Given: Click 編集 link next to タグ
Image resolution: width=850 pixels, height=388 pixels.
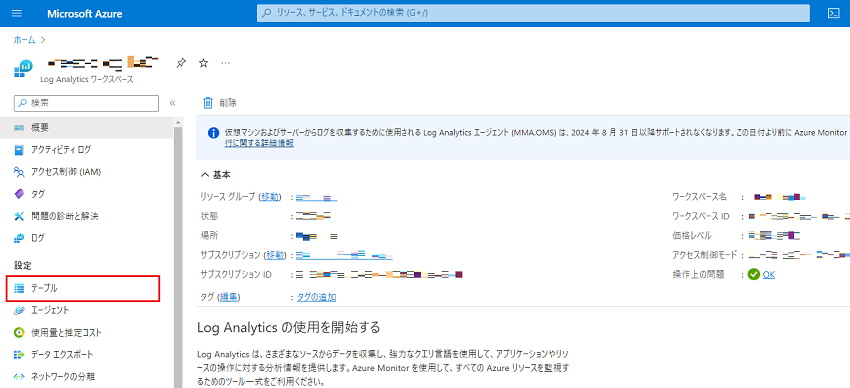Looking at the screenshot, I should (x=228, y=297).
